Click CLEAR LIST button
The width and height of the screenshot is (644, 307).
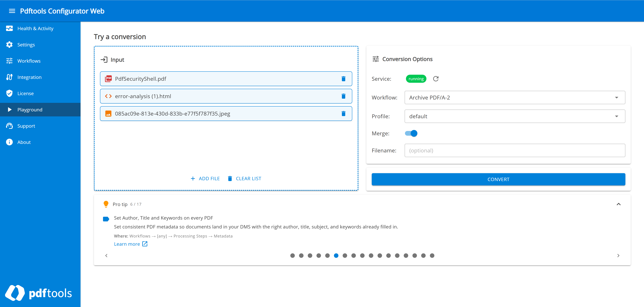pyautogui.click(x=245, y=179)
